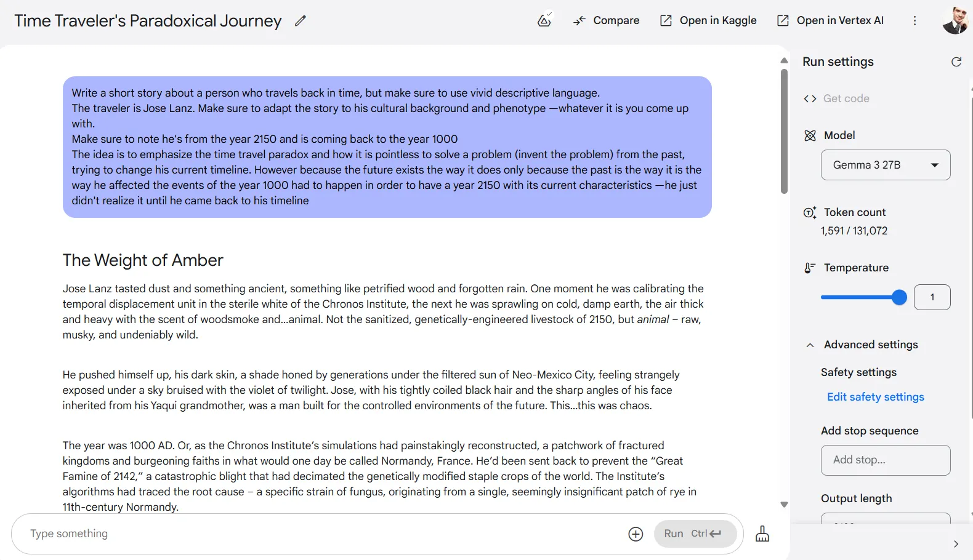Click Compare in the top toolbar
This screenshot has height=560, width=973.
click(x=607, y=21)
